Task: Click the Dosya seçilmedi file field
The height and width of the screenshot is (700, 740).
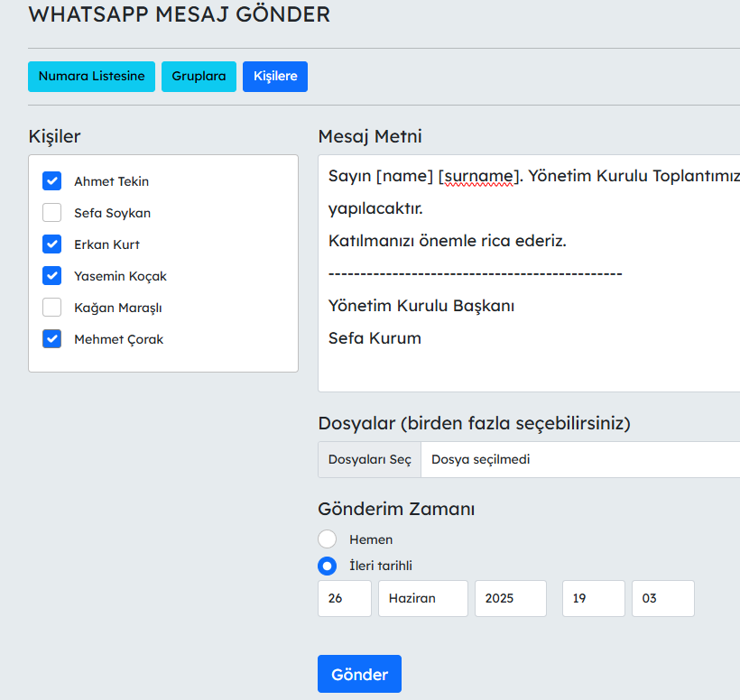Action: (578, 459)
